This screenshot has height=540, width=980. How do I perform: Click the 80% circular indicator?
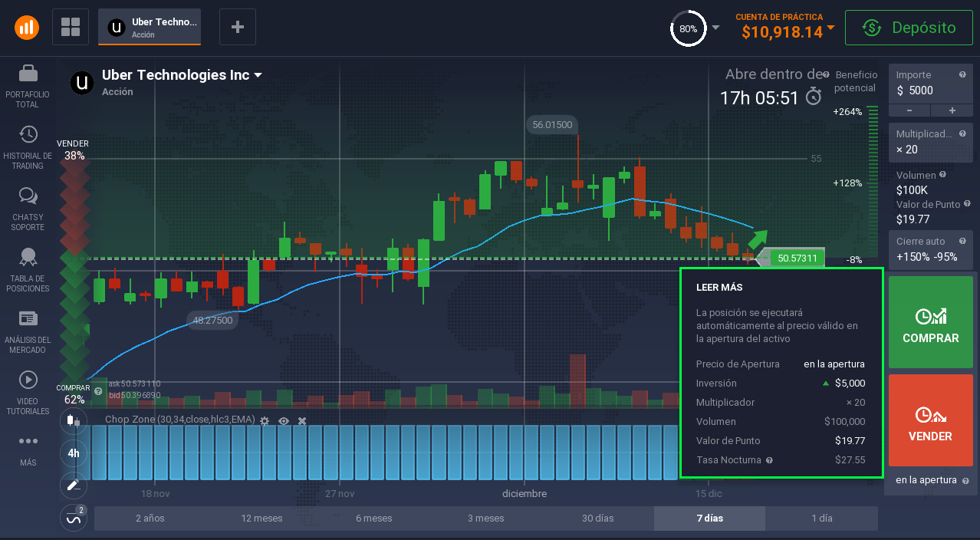point(689,28)
